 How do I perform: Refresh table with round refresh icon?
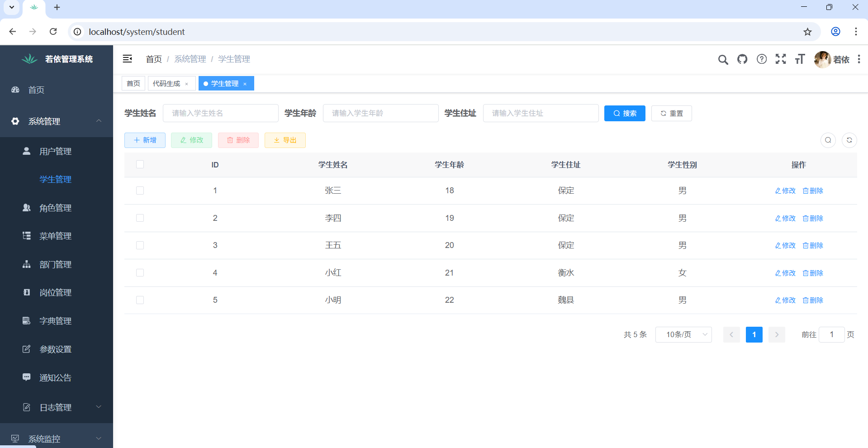click(849, 140)
